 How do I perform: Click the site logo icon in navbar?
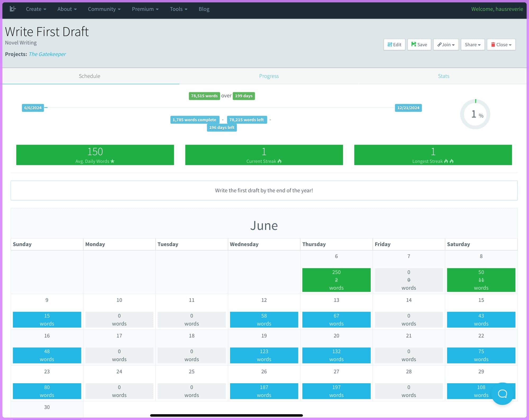pyautogui.click(x=12, y=9)
